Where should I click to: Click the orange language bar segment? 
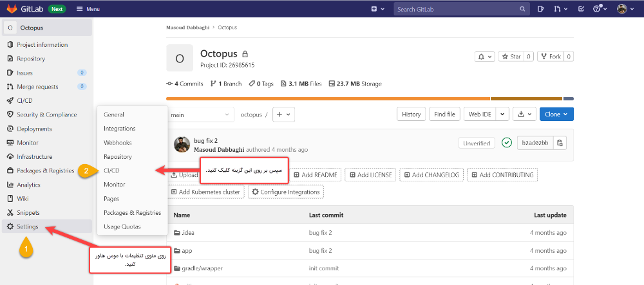point(328,99)
